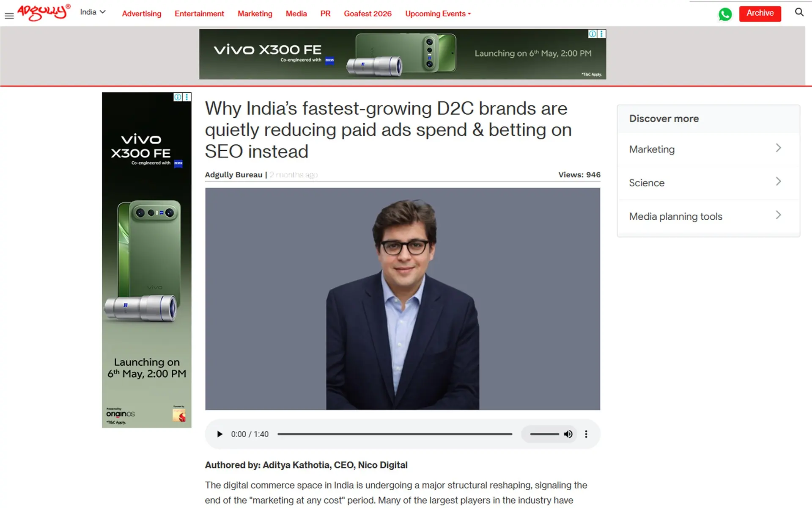Click the 'Views: 946' text
The width and height of the screenshot is (812, 508).
[x=579, y=174]
